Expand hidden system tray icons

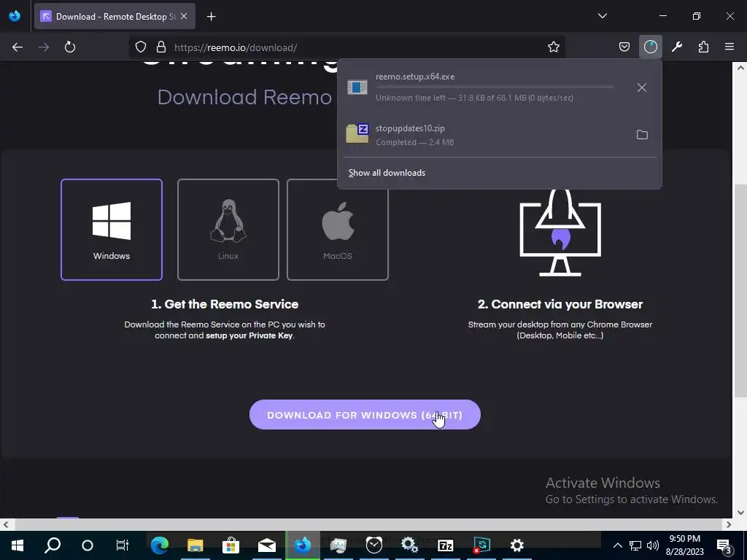[x=617, y=545]
